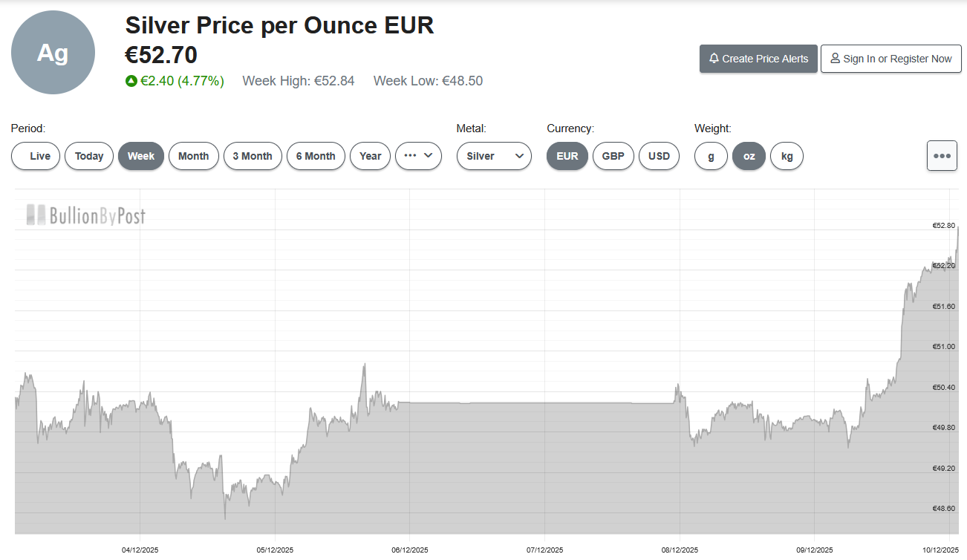
Task: Open the chart options three-dots button
Action: click(942, 156)
